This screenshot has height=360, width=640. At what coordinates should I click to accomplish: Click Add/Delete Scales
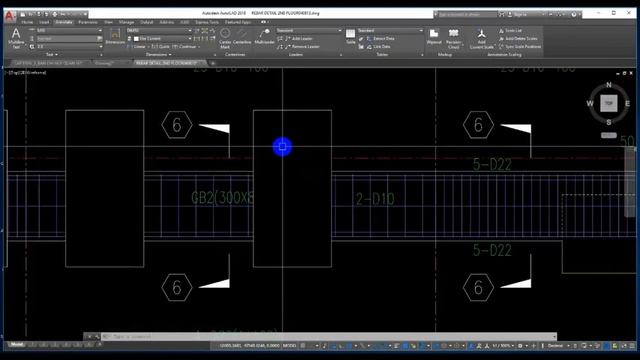(518, 38)
